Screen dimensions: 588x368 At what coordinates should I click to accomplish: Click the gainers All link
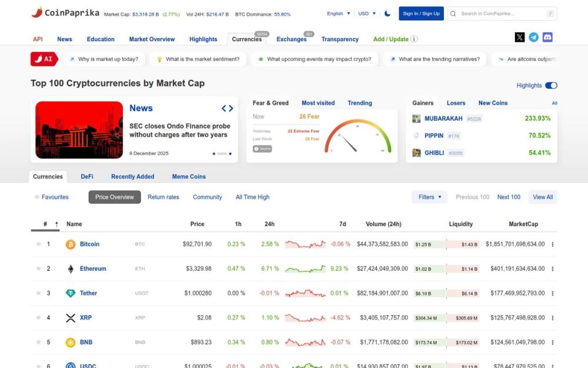click(x=554, y=103)
